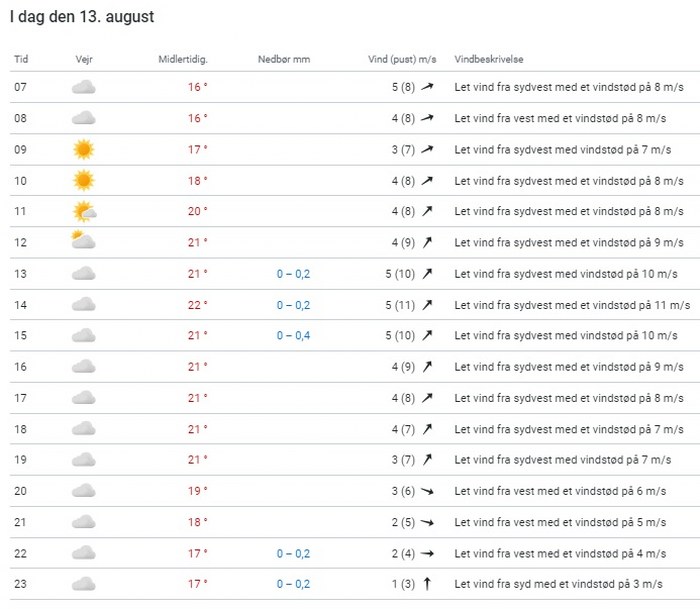Click the cloud icon for hour 17
700x609 pixels.
click(x=84, y=398)
